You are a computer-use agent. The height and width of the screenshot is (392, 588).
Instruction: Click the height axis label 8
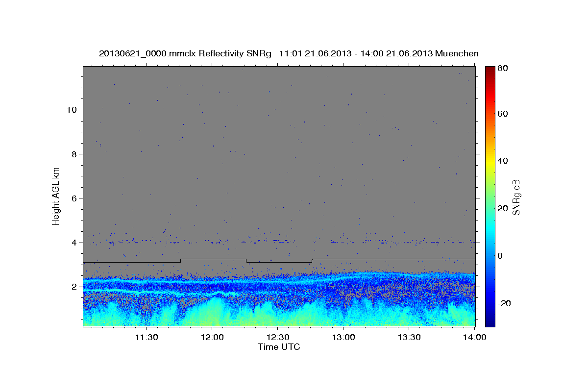click(x=73, y=154)
